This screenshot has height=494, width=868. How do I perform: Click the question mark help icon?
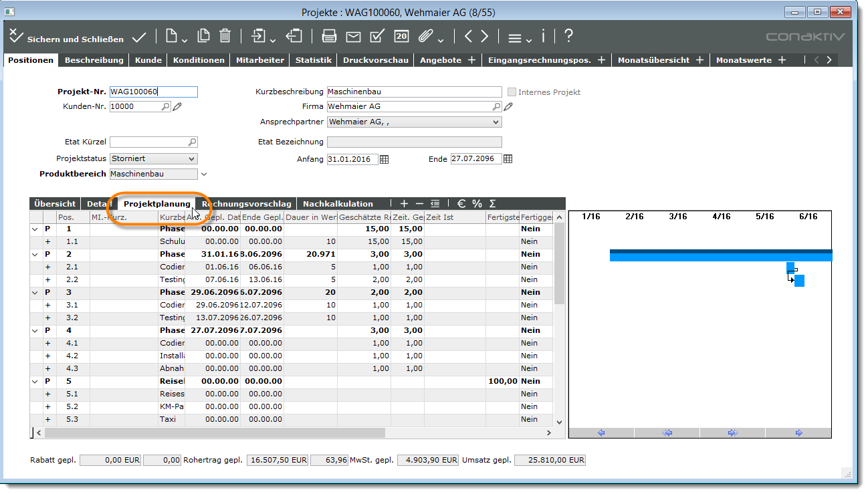coord(568,37)
